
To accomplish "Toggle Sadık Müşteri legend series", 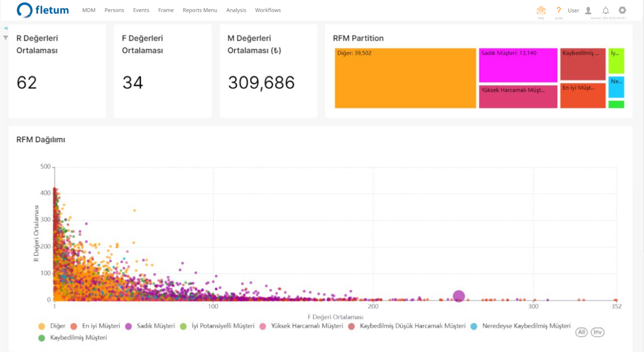I will click(150, 326).
